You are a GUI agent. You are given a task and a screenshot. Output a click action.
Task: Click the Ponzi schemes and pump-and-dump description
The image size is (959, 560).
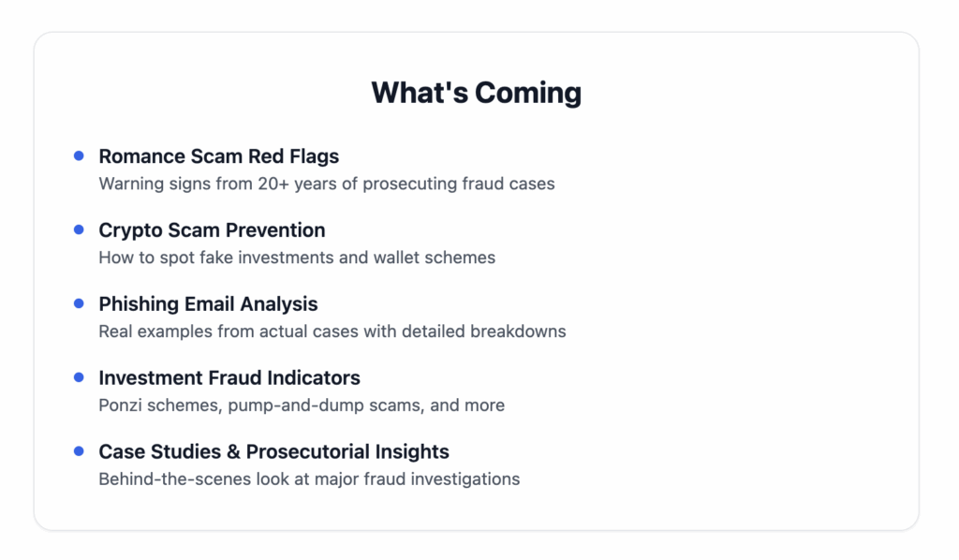pyautogui.click(x=302, y=405)
